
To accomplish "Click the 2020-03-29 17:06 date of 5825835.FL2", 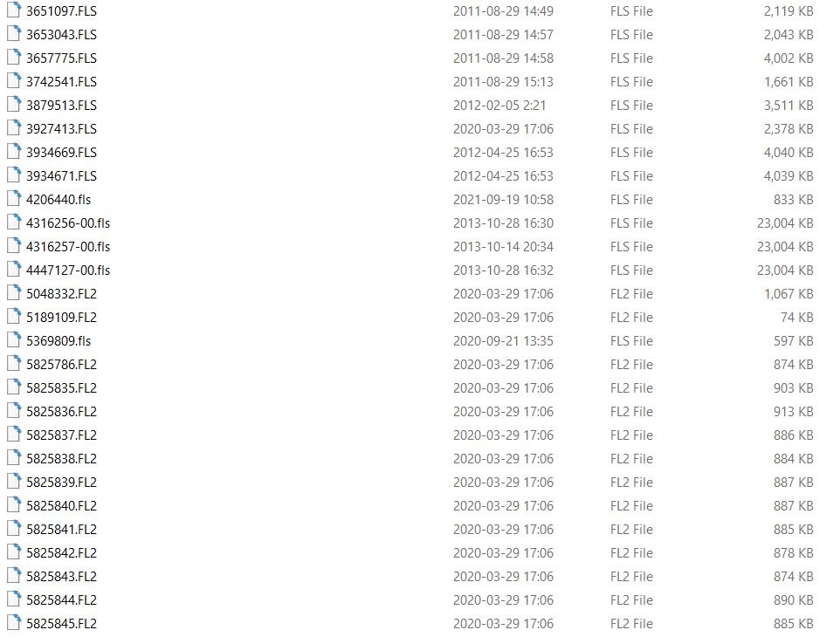I will [503, 388].
